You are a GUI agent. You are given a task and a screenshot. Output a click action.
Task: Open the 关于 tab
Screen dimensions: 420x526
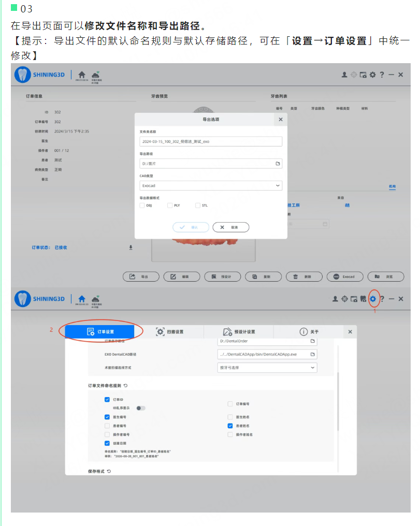[309, 331]
